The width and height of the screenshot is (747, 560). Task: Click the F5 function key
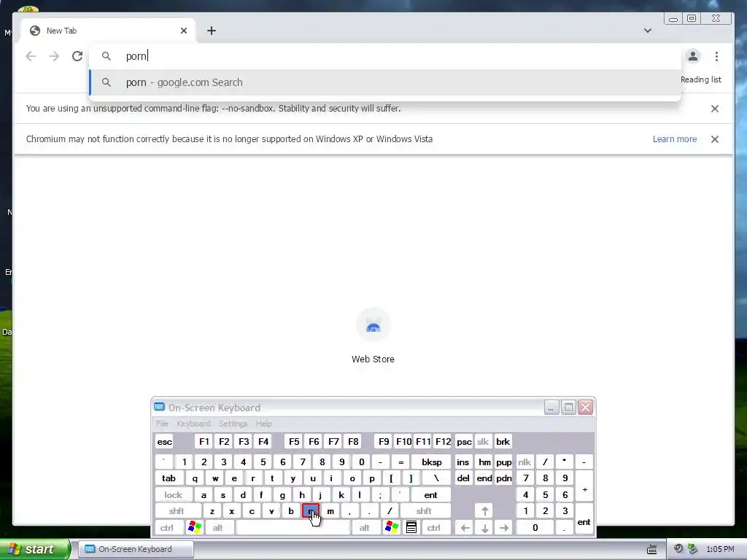pyautogui.click(x=294, y=441)
